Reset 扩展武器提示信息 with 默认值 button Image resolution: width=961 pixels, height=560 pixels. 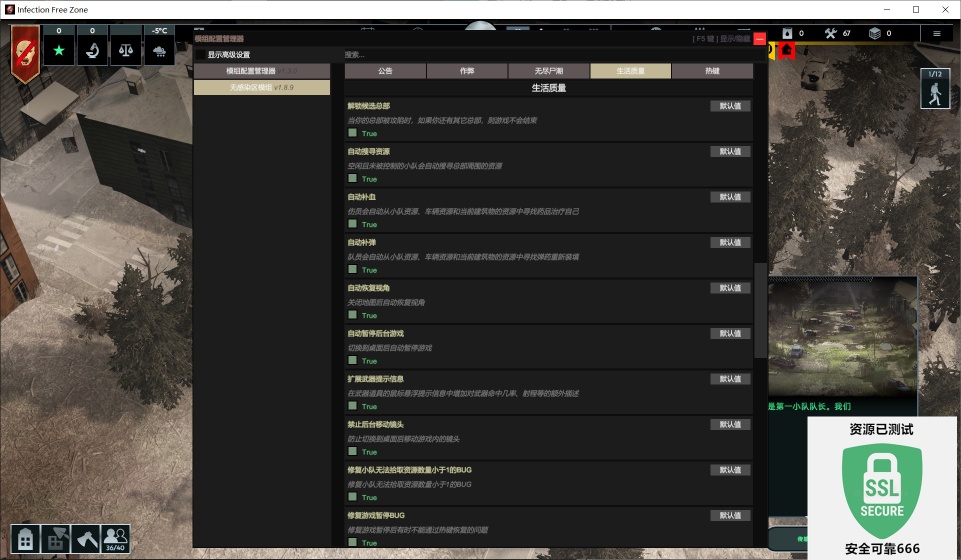coord(730,379)
